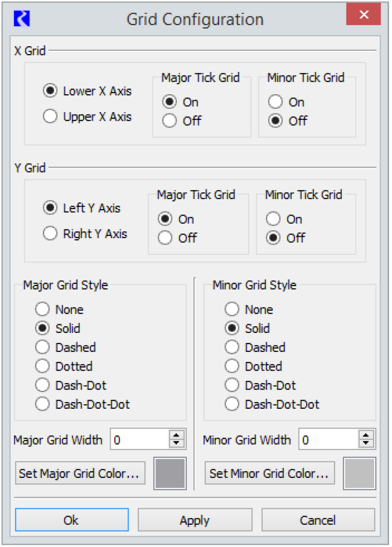392x547 pixels.
Task: Decrease Minor Grid Width with down arrow
Action: tap(366, 444)
